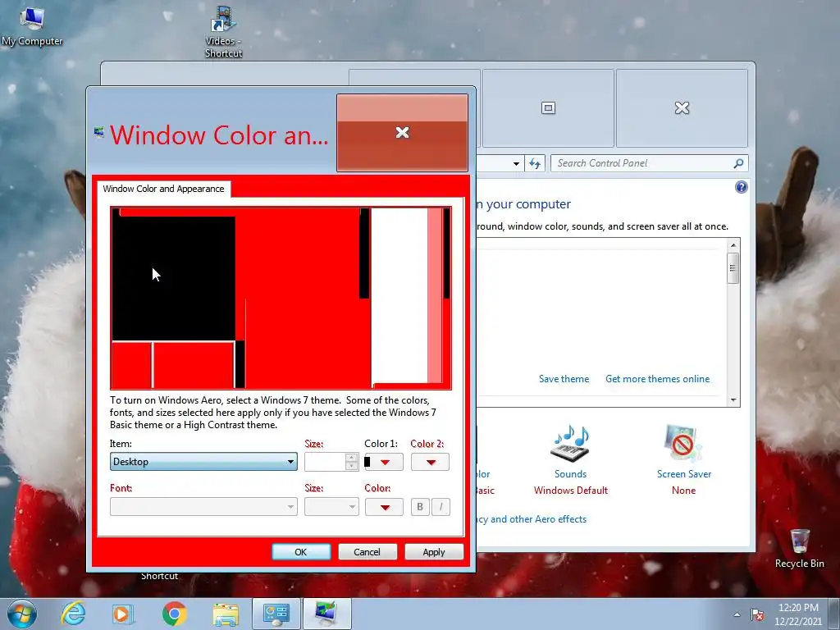Screen dimensions: 840x630
Task: Open the Windows Start menu
Action: 22,614
